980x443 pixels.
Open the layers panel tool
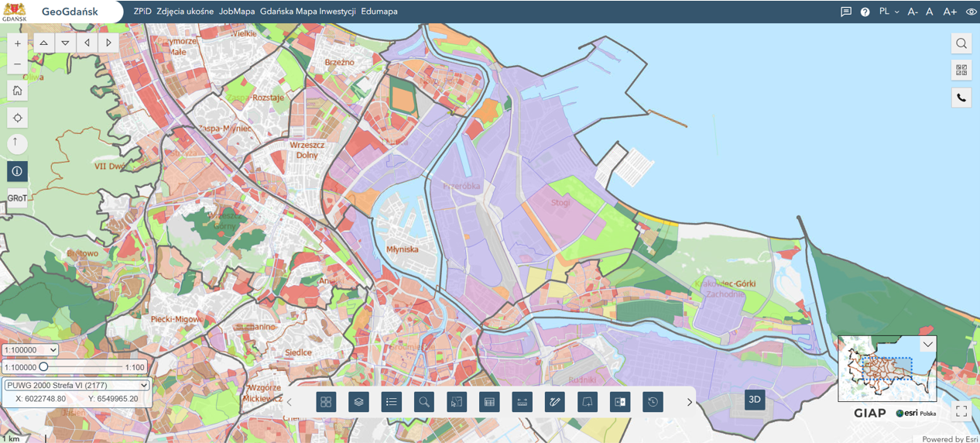(x=358, y=402)
